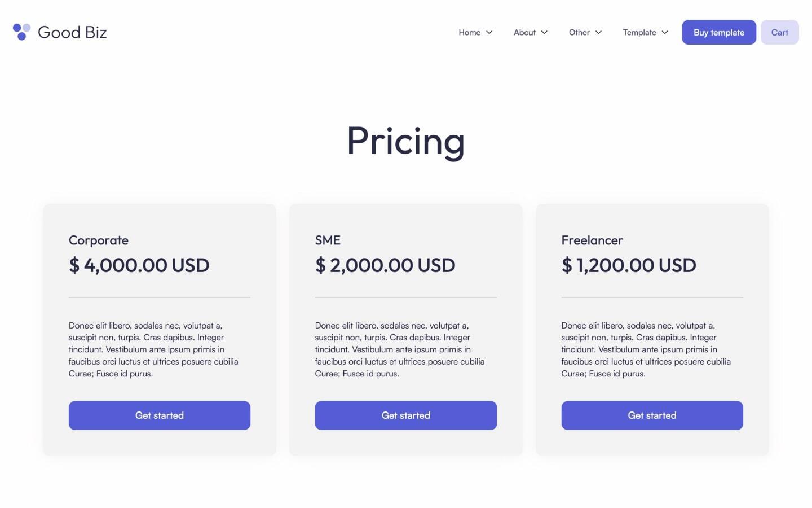This screenshot has height=508, width=812.
Task: Click Get started under the SME plan
Action: [405, 415]
